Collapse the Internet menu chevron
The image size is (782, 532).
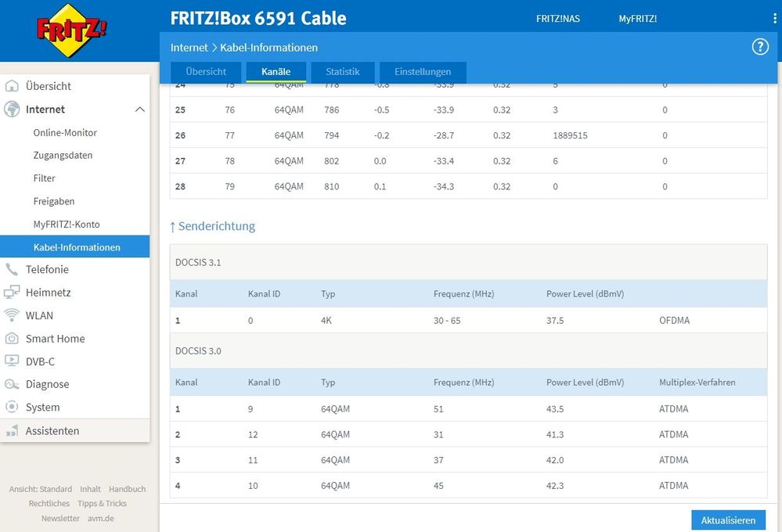(x=140, y=110)
